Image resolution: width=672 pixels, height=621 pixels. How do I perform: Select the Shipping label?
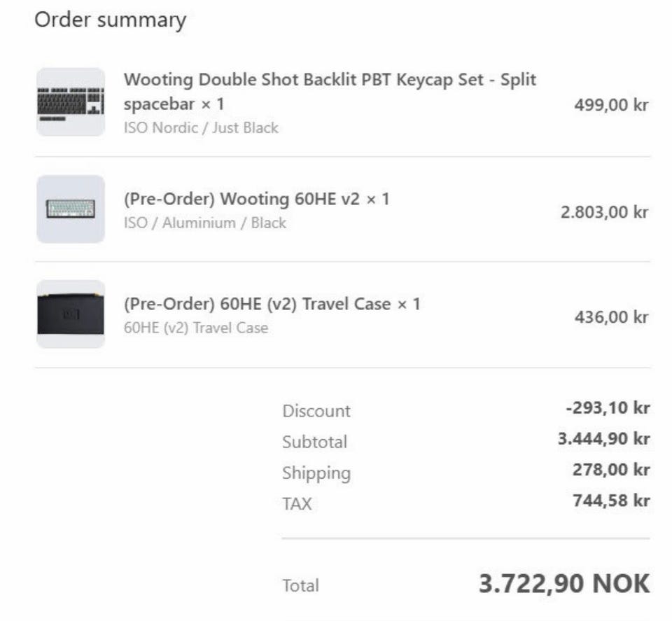(316, 473)
